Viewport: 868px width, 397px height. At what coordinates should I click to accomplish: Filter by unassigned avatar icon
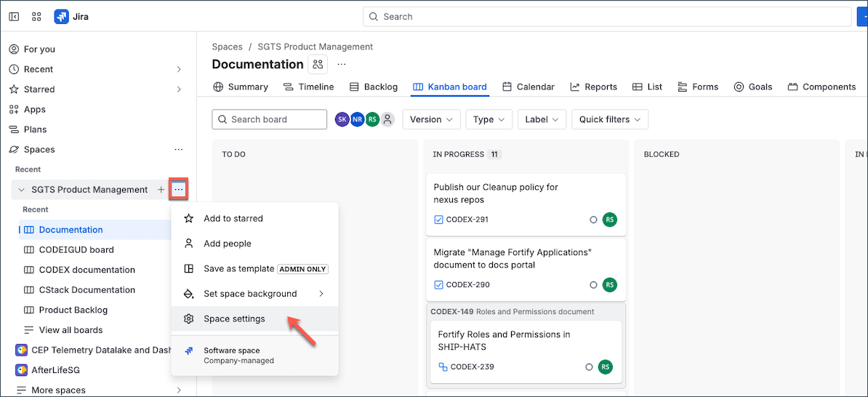387,119
